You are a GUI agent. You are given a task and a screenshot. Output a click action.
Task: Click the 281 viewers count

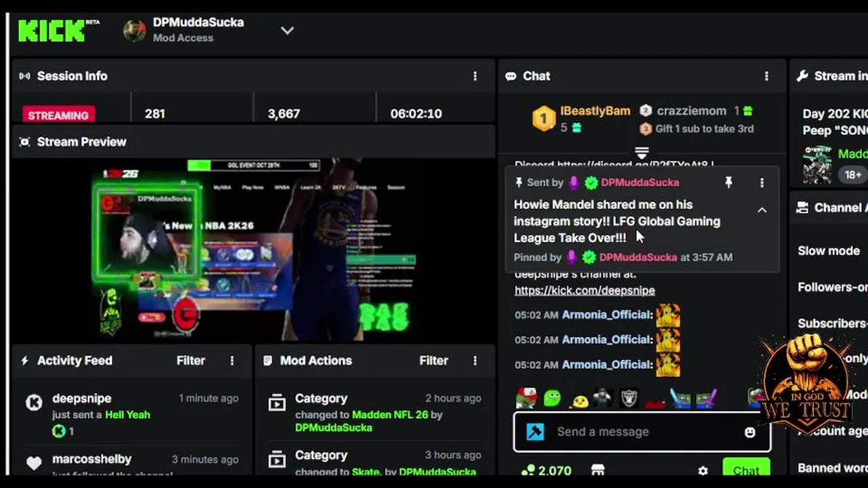(x=155, y=114)
